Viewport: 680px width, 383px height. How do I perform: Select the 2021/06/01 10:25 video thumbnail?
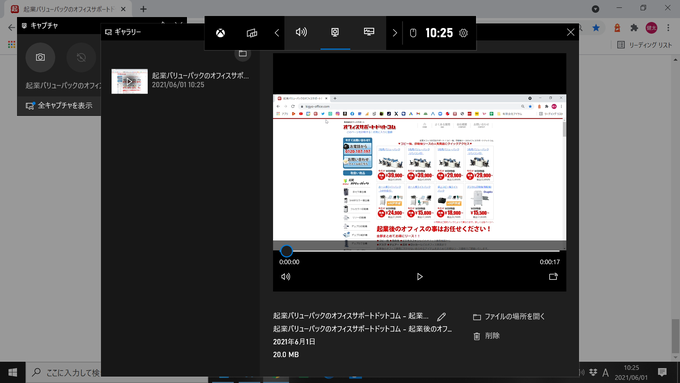pos(129,81)
